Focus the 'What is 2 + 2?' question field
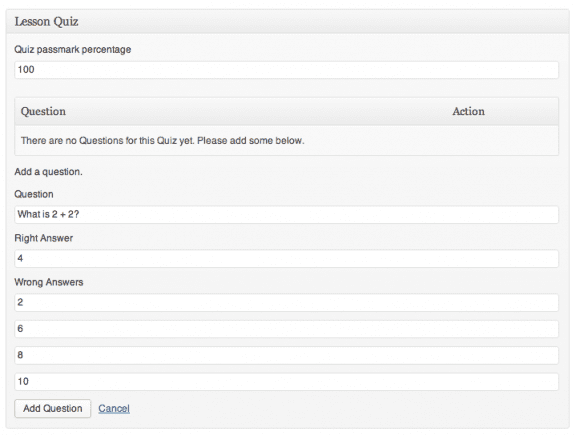 pos(287,215)
